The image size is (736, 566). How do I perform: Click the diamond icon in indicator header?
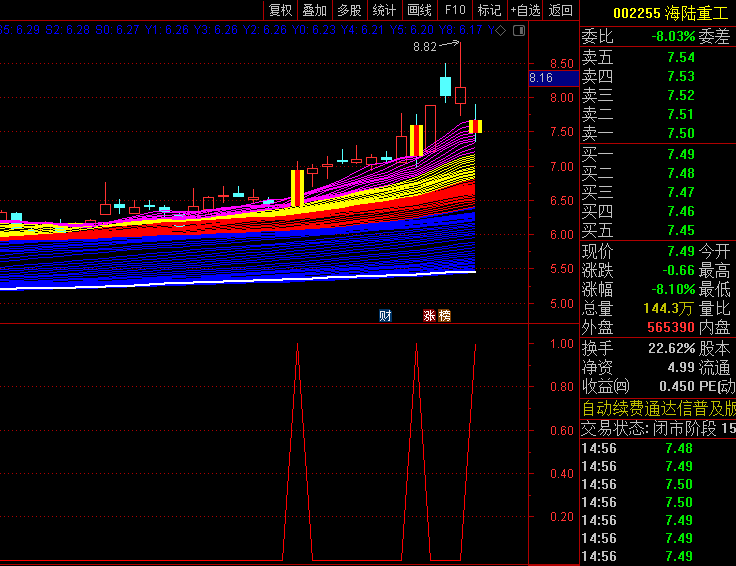502,31
